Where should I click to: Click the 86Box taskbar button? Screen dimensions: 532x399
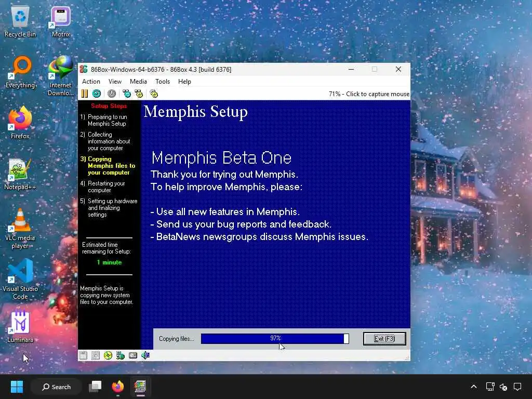[140, 387]
